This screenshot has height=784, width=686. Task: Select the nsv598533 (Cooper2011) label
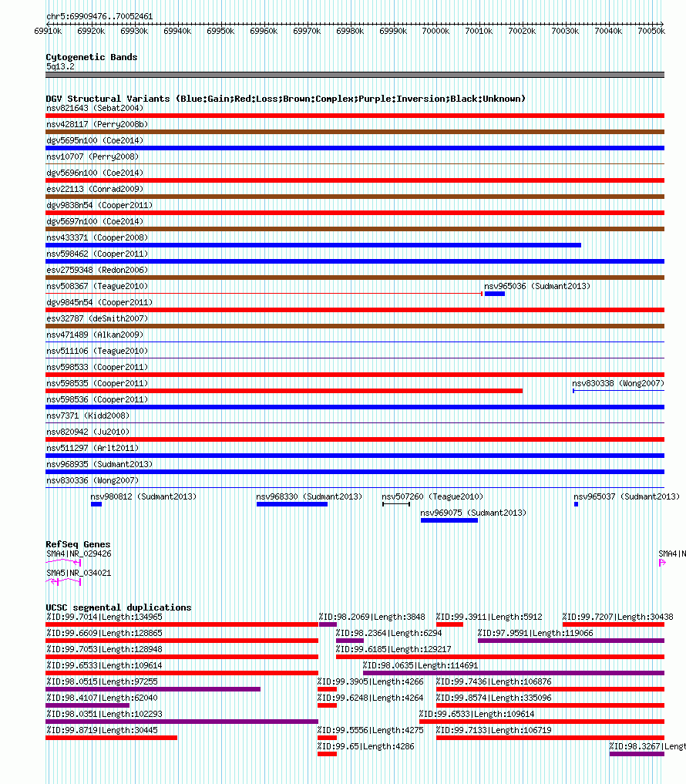97,367
